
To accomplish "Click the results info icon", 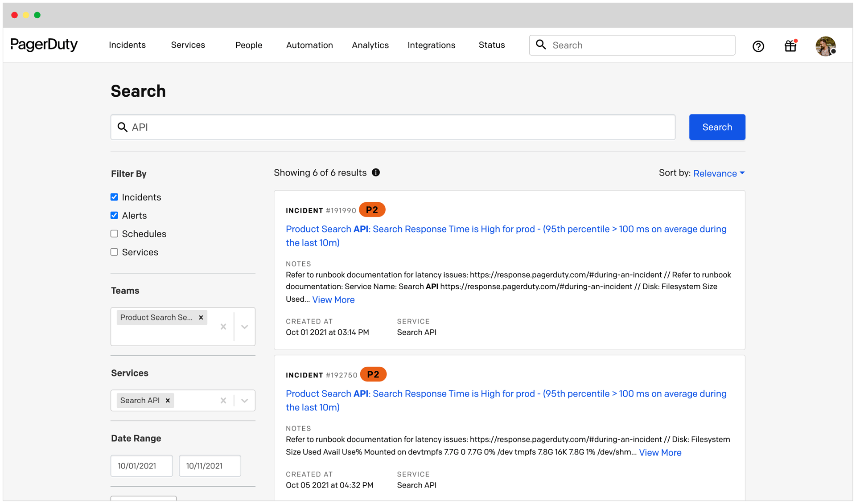I will (376, 172).
